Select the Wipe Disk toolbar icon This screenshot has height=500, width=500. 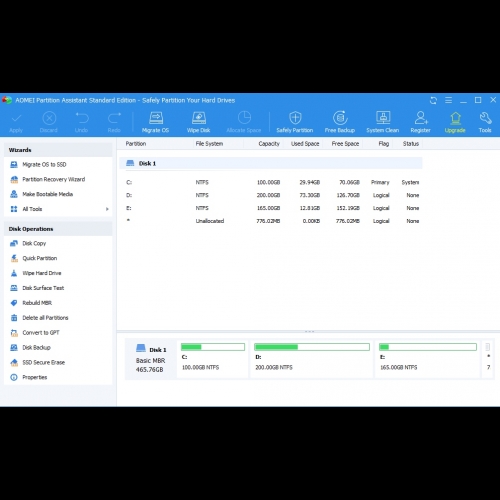(198, 122)
